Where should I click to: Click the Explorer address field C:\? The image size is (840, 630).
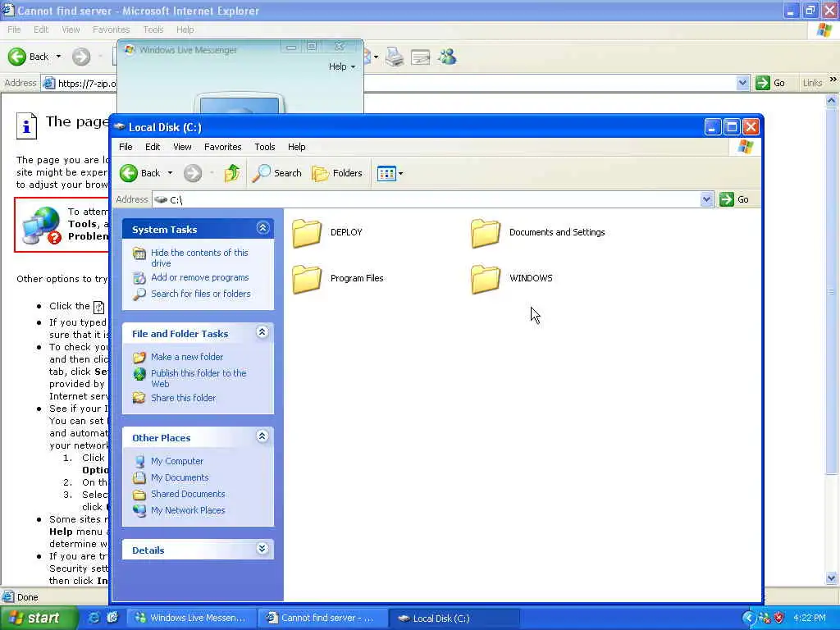[x=426, y=199]
